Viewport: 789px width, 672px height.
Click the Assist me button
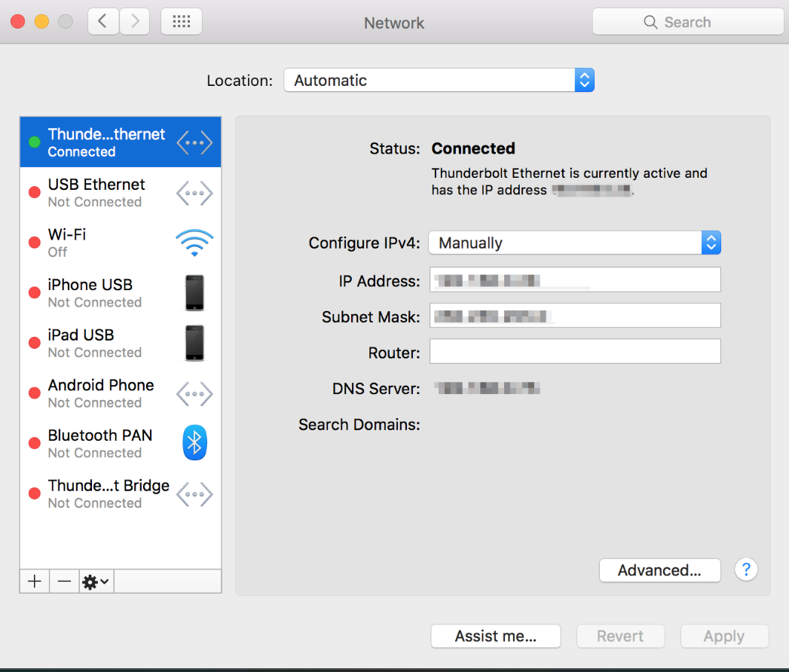click(495, 636)
